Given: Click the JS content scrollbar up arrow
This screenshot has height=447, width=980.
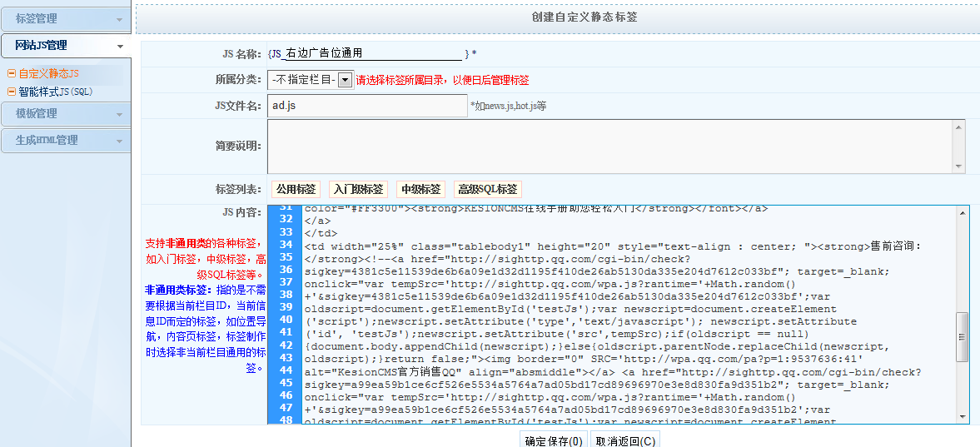Looking at the screenshot, I should pos(963,212).
